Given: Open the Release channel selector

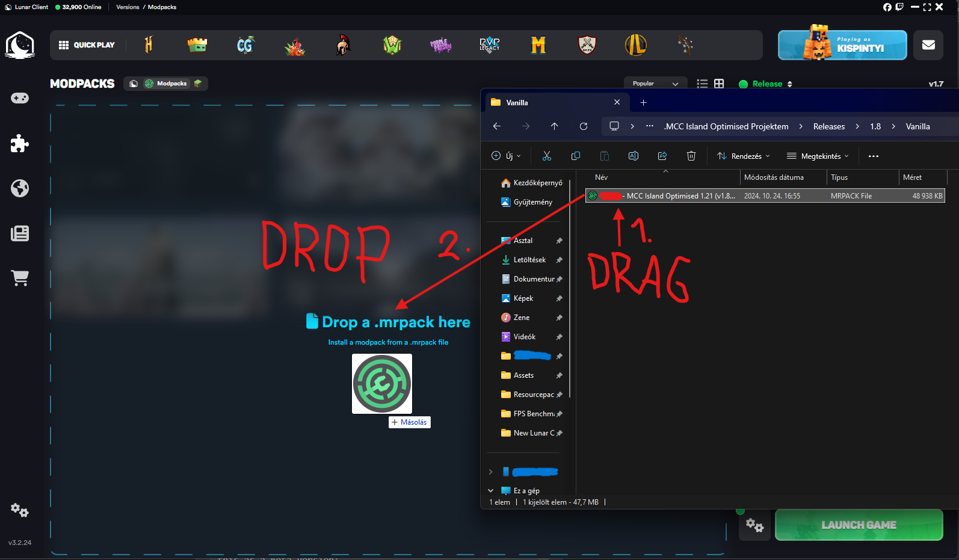Looking at the screenshot, I should coord(766,84).
